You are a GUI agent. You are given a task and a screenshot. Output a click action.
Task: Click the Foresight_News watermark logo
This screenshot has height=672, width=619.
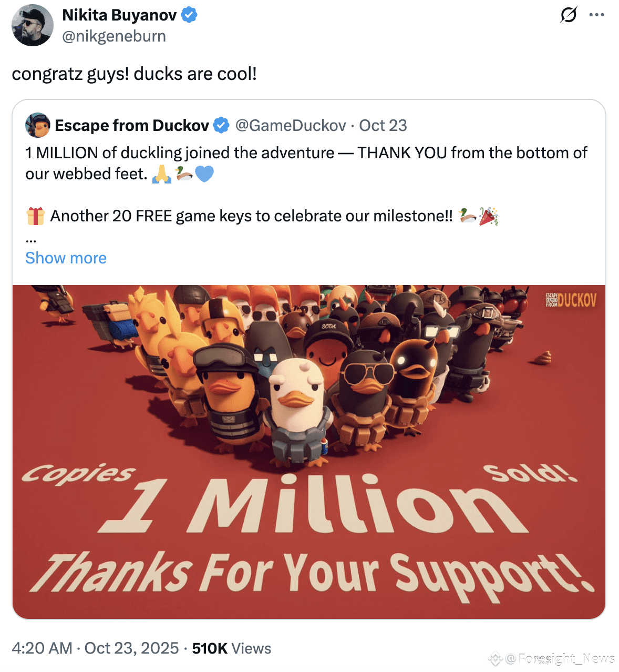[496, 658]
